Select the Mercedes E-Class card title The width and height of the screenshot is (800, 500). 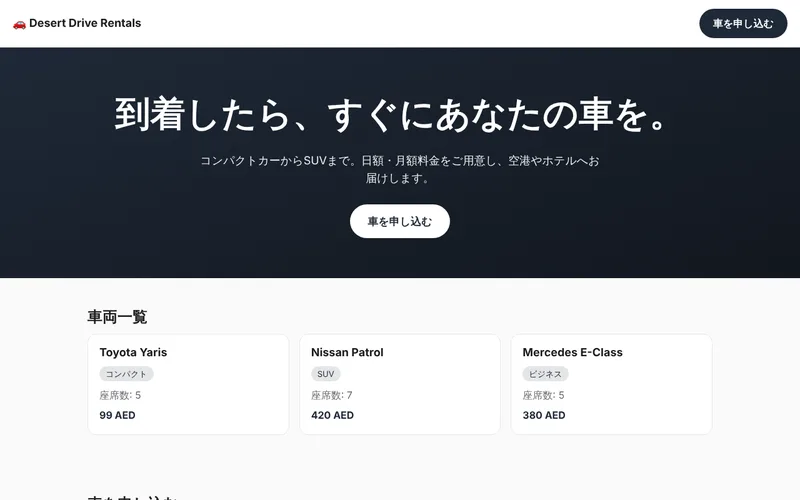[x=572, y=353]
